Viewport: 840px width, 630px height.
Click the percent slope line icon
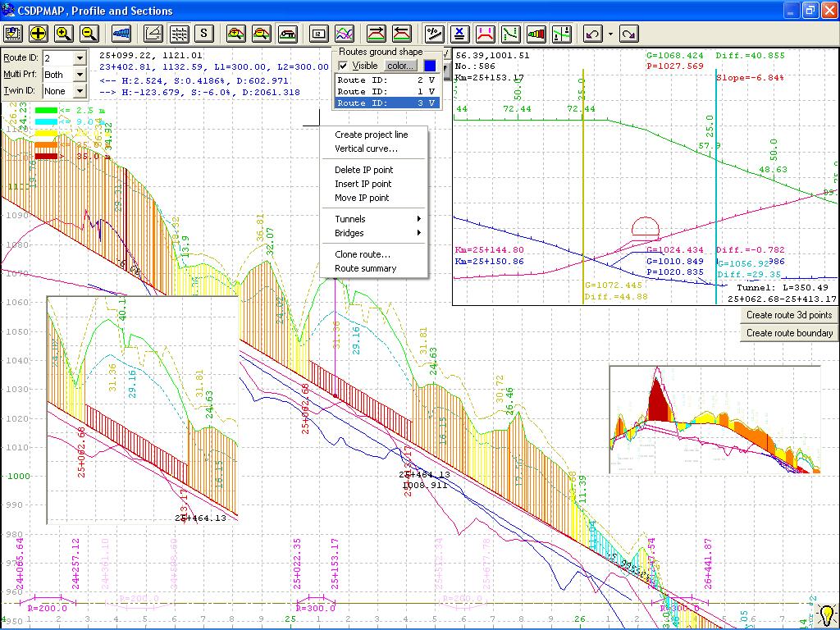pyautogui.click(x=434, y=34)
